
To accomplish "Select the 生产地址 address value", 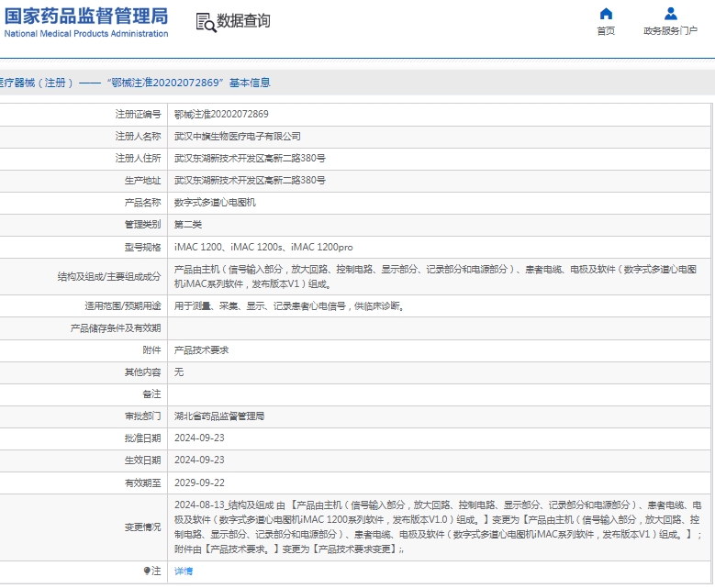I will (x=250, y=180).
